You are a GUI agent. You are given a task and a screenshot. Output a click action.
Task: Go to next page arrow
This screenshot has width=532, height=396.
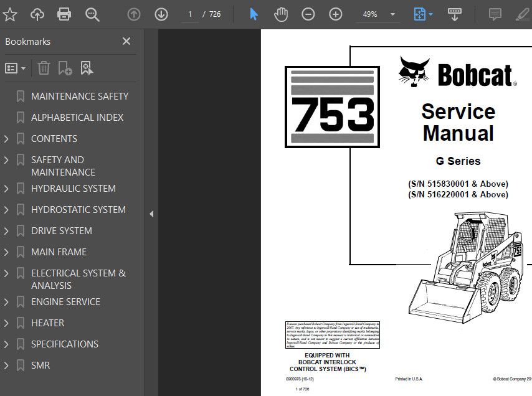tap(161, 14)
